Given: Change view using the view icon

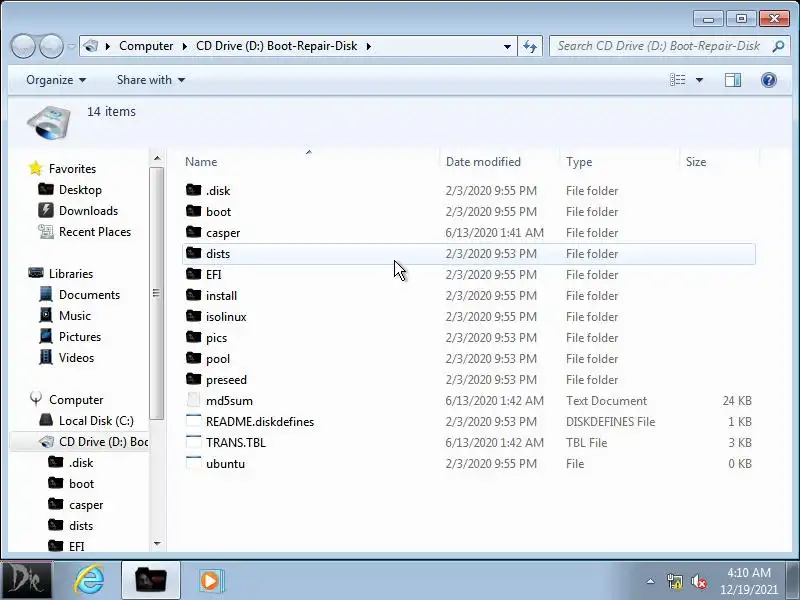Looking at the screenshot, I should tap(678, 80).
